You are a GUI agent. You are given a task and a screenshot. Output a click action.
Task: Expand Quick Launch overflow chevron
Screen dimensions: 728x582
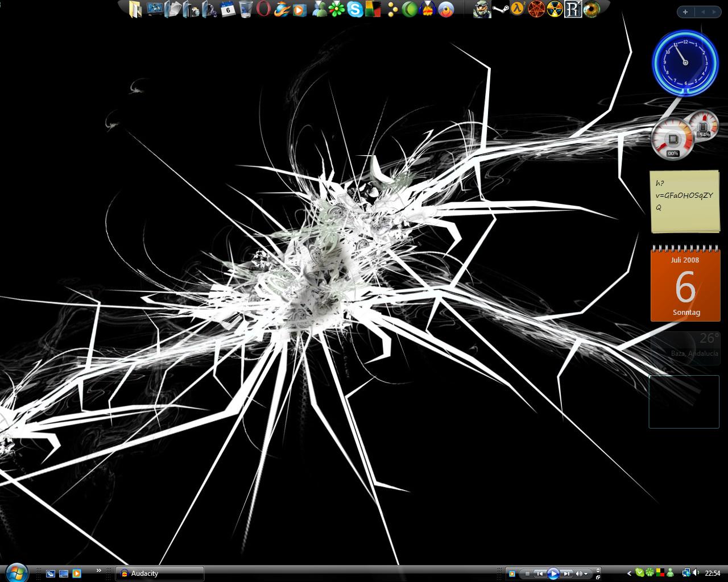click(x=99, y=571)
